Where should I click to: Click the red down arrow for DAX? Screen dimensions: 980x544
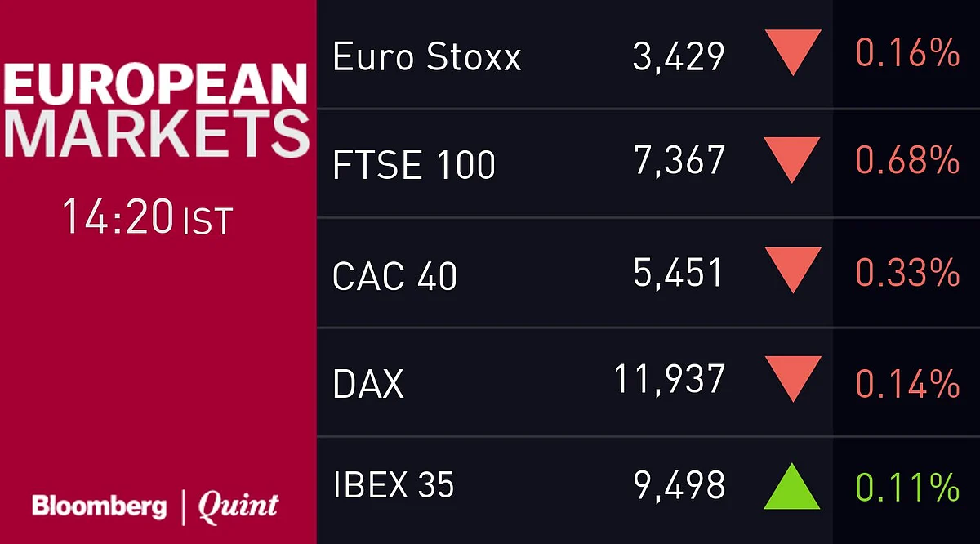pyautogui.click(x=792, y=379)
